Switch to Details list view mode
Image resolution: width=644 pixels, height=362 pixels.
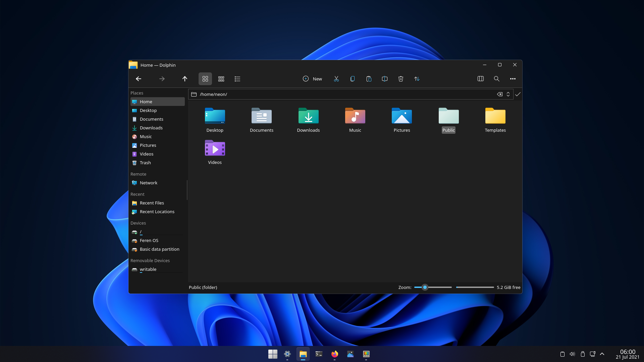[237, 79]
